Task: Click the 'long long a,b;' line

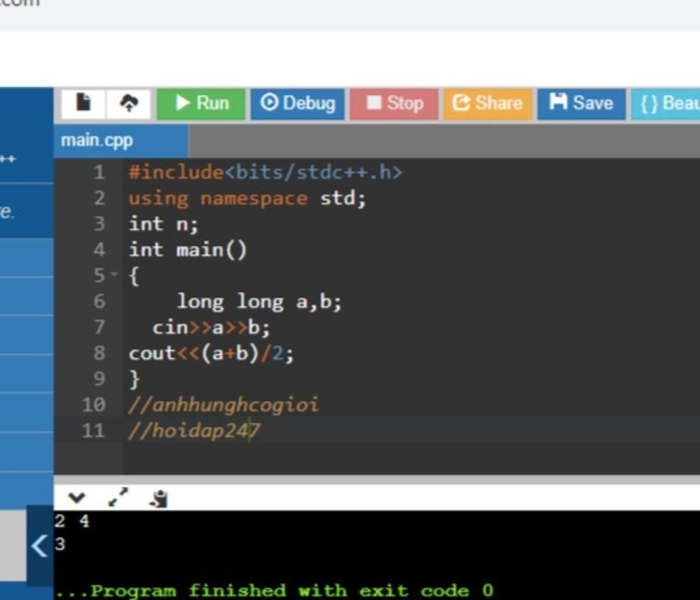Action: (259, 302)
